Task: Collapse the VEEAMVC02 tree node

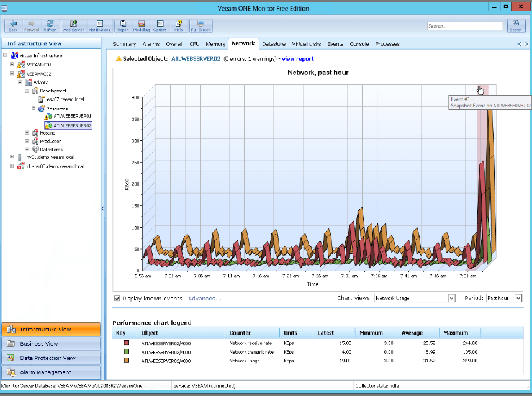Action: [x=12, y=73]
